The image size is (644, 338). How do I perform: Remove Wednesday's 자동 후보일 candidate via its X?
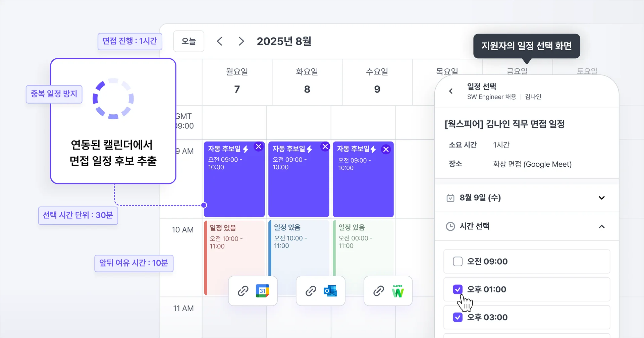386,149
